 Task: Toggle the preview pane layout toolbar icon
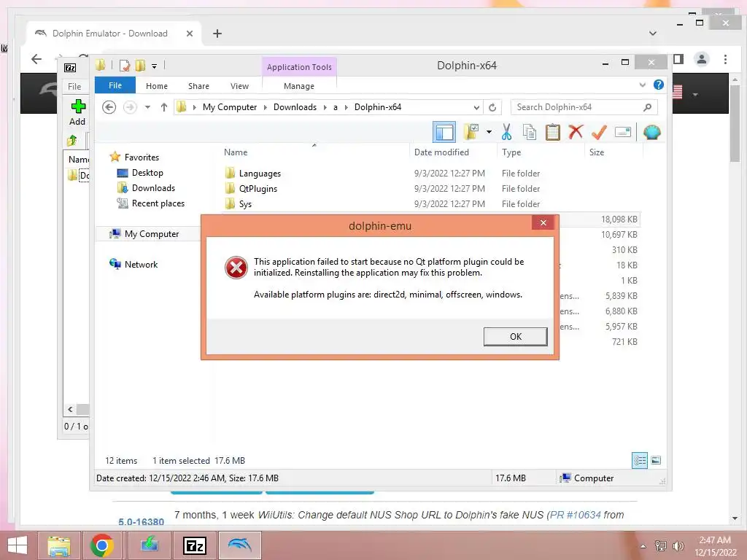pos(444,132)
